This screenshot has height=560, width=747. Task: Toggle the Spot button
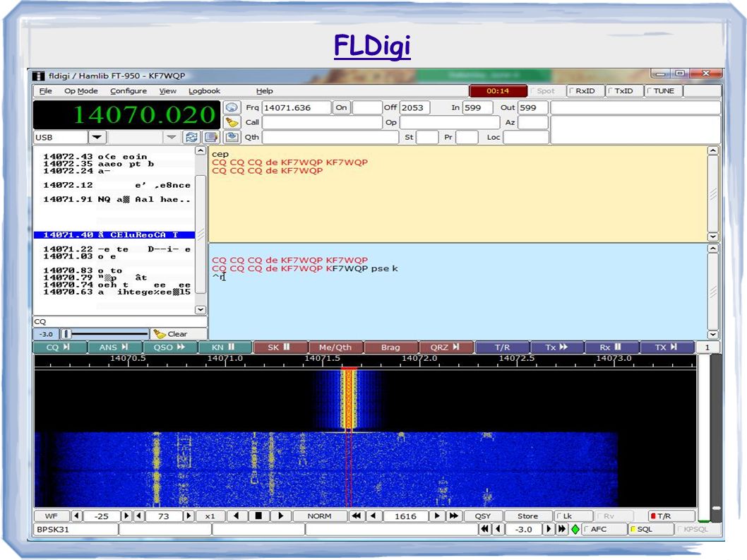point(546,91)
